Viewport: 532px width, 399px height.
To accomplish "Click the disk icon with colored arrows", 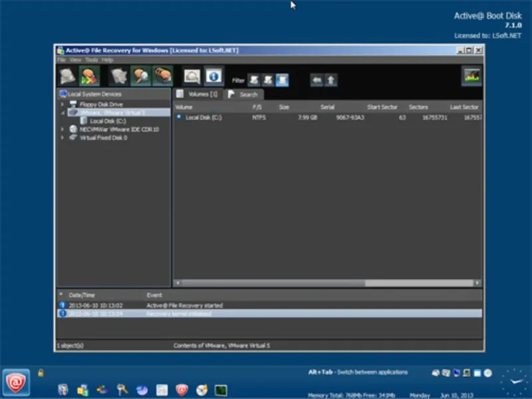I will [x=89, y=76].
